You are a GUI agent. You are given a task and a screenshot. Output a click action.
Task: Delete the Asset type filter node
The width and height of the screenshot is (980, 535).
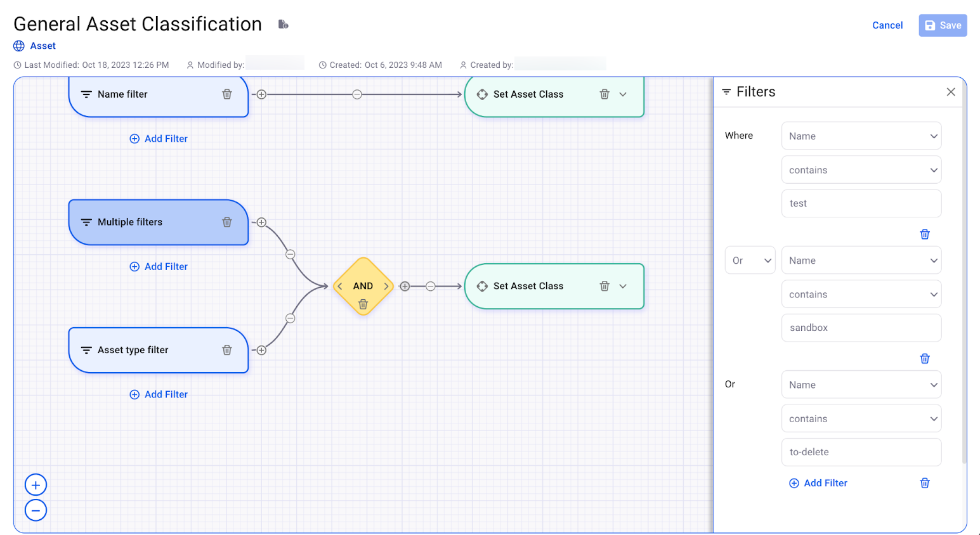point(227,349)
